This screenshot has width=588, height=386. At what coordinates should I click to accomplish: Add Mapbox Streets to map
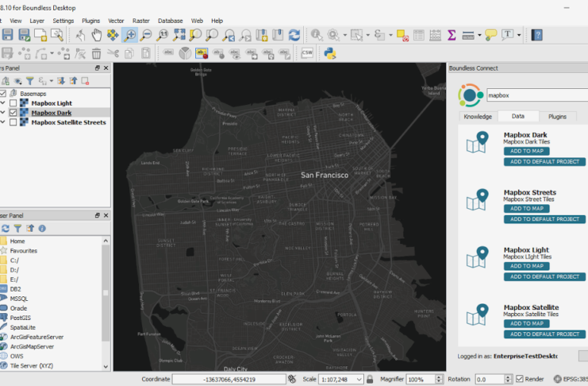coord(526,208)
